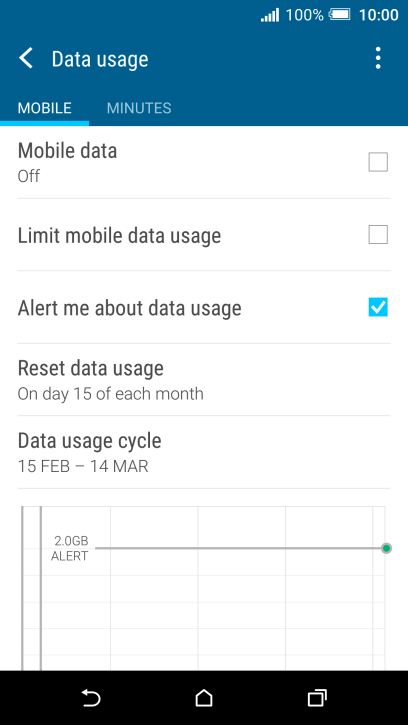The height and width of the screenshot is (725, 408).
Task: Tap the back arrow beside Data usage
Action: (26, 59)
